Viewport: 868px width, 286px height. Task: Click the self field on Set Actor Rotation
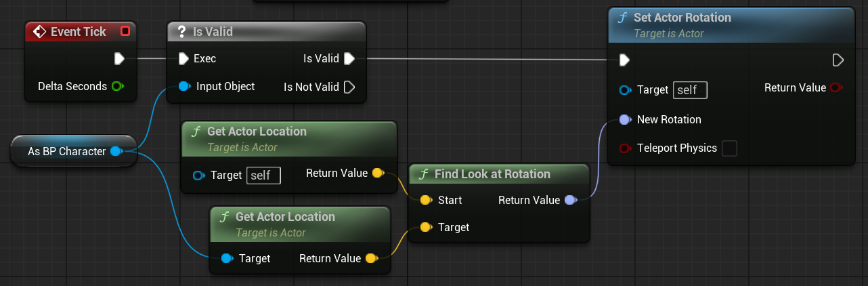coord(690,90)
